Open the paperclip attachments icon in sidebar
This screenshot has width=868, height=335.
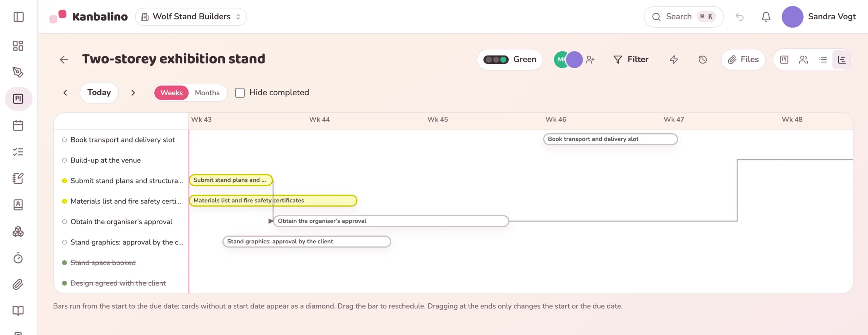tap(18, 284)
